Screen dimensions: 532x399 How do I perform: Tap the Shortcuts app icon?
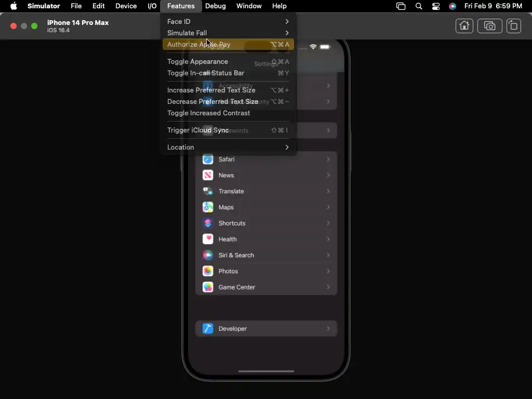point(208,223)
